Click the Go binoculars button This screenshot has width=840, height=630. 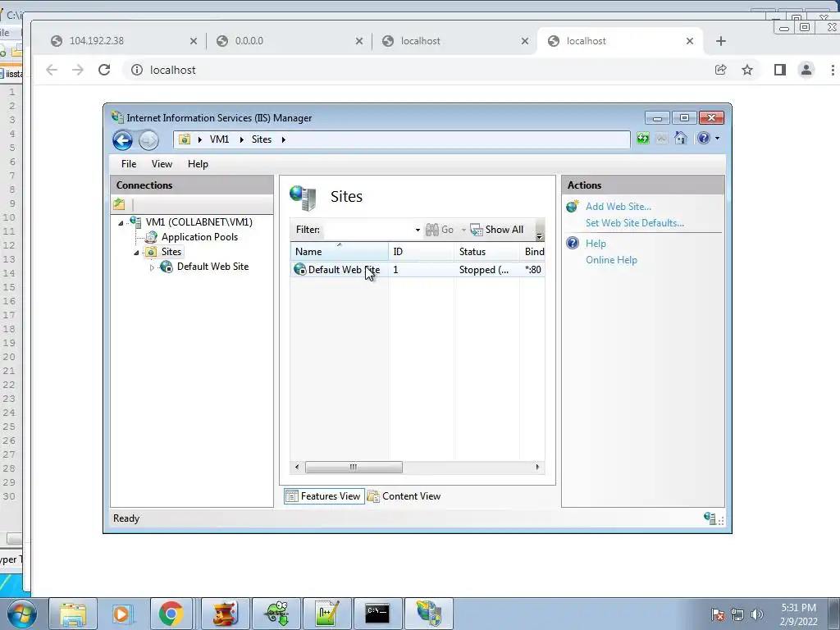(x=440, y=230)
